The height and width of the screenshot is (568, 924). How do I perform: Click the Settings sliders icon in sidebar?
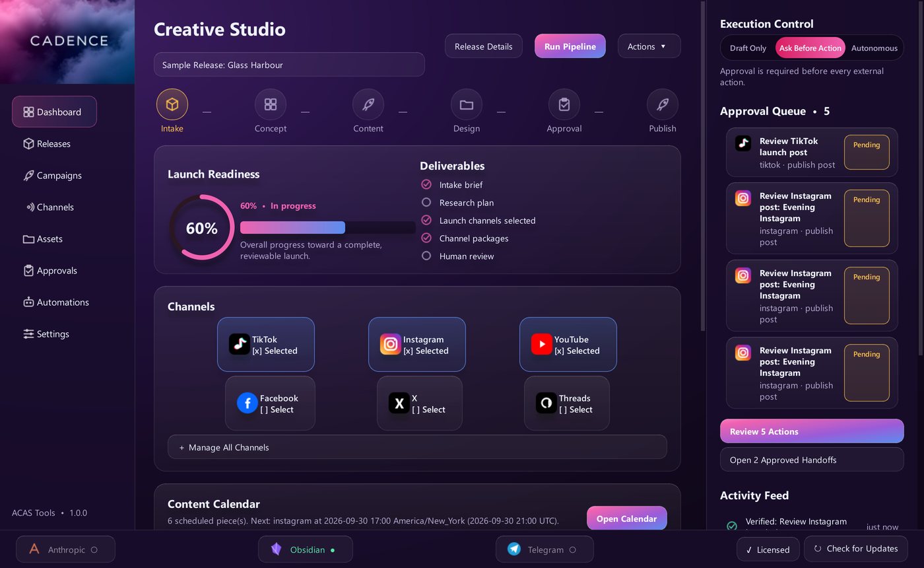[x=28, y=334]
